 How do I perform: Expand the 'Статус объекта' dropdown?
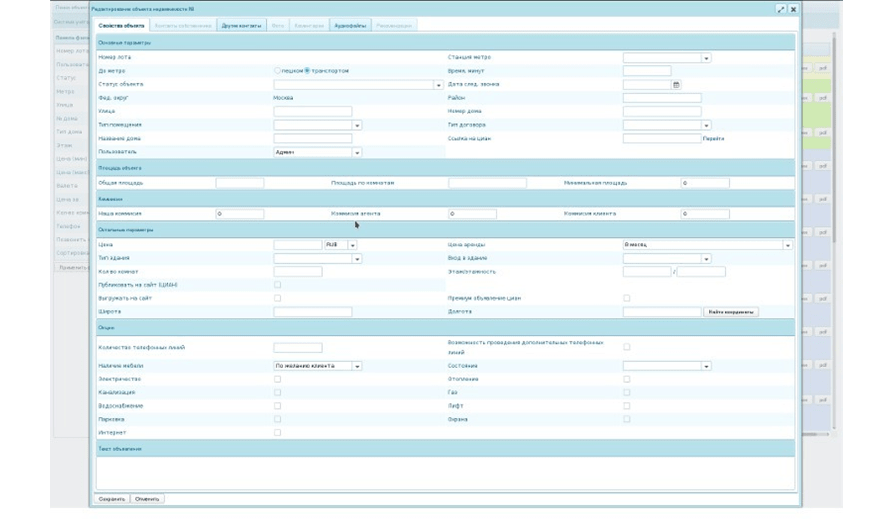(x=438, y=85)
